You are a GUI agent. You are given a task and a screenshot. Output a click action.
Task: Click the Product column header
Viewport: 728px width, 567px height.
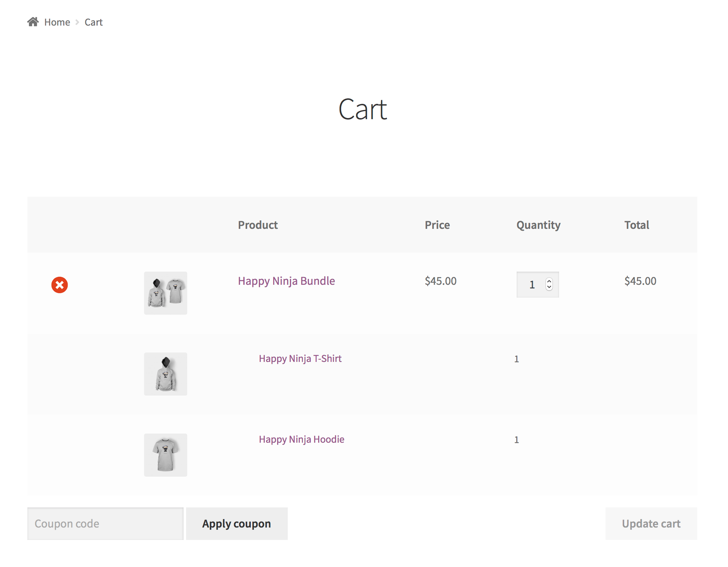[x=257, y=225]
